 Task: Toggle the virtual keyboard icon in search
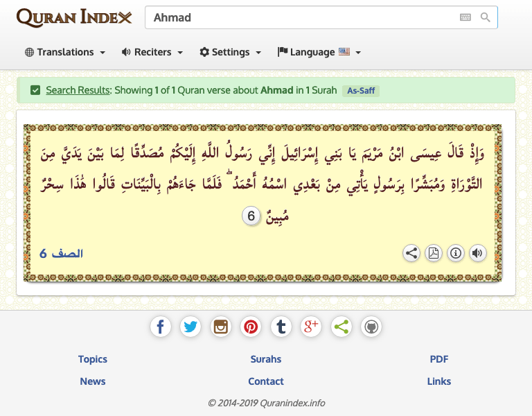tap(465, 17)
